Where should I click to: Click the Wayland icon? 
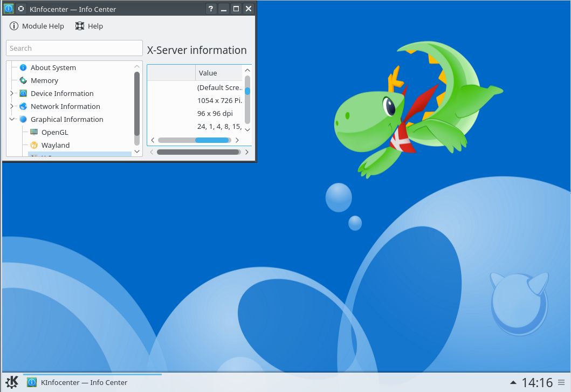point(34,145)
